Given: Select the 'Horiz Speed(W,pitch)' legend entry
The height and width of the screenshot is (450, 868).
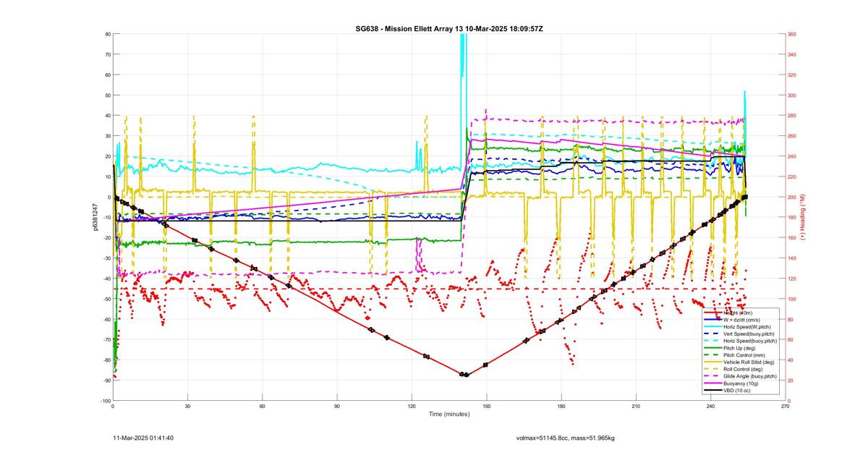Looking at the screenshot, I should [x=737, y=327].
